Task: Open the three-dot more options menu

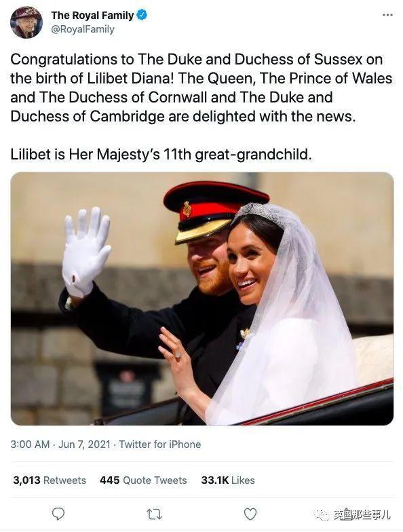Action: pyautogui.click(x=387, y=15)
